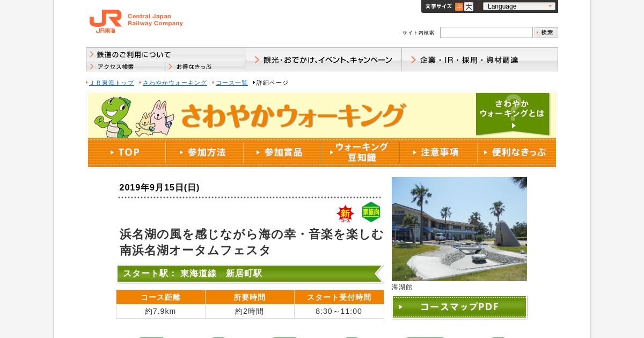Click the 海湖館 photo thumbnail
Screen dimensions: 644x338
[x=459, y=229]
